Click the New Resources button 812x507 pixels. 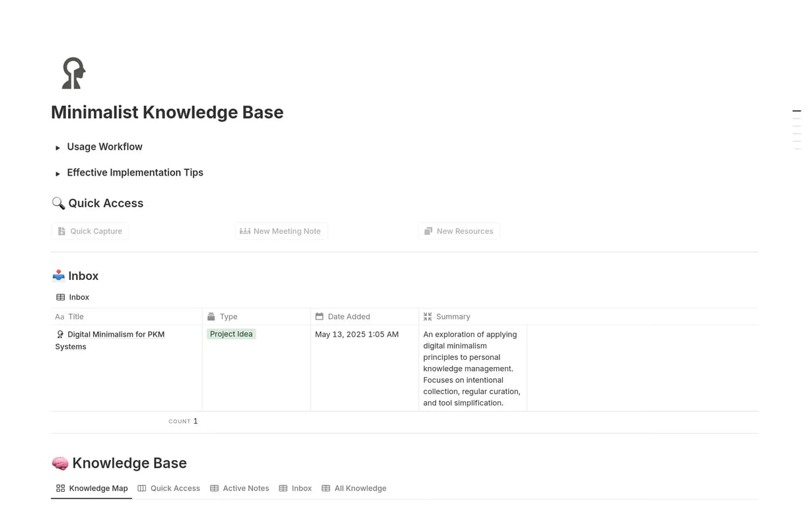[459, 231]
